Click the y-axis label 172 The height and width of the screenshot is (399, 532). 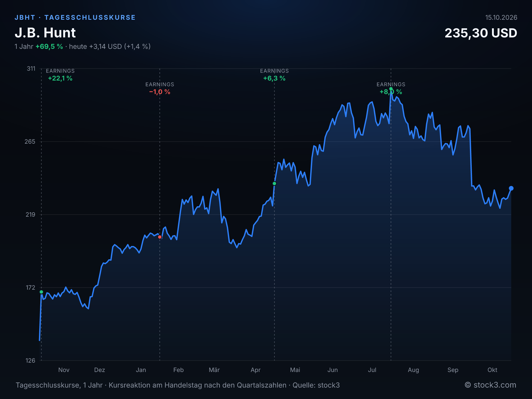tap(30, 288)
